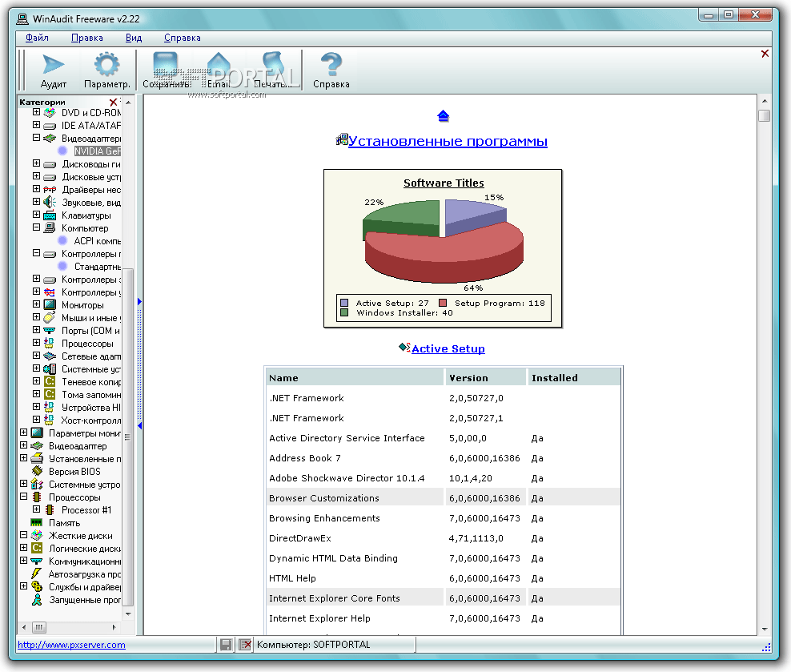The image size is (791, 672).
Task: Select Adobe Shockwave Director 10.1.4 row
Action: pyautogui.click(x=443, y=477)
